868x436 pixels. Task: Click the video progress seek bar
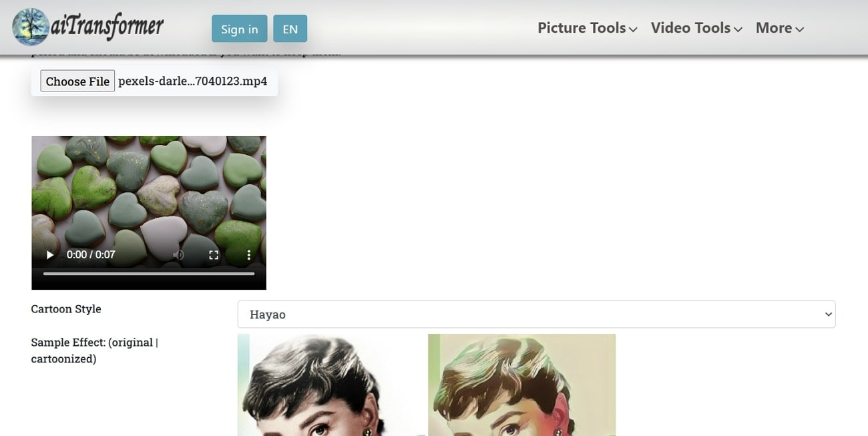[148, 274]
